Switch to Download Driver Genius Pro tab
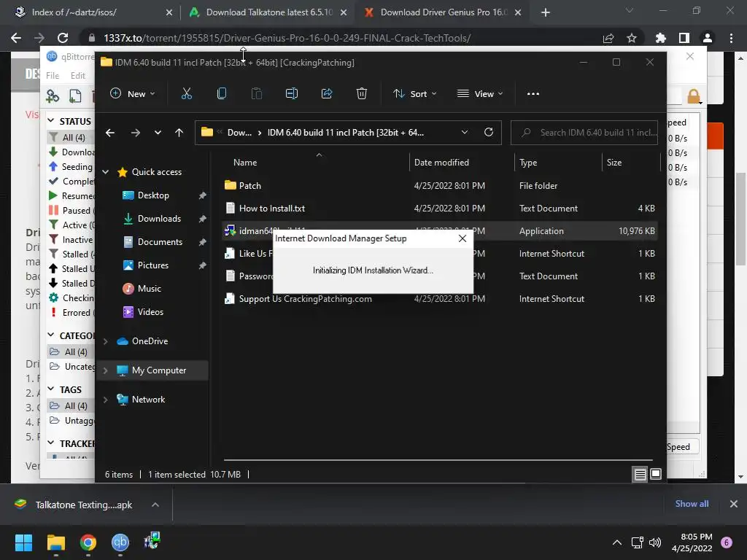Screen dimensions: 747x560 click(x=444, y=12)
